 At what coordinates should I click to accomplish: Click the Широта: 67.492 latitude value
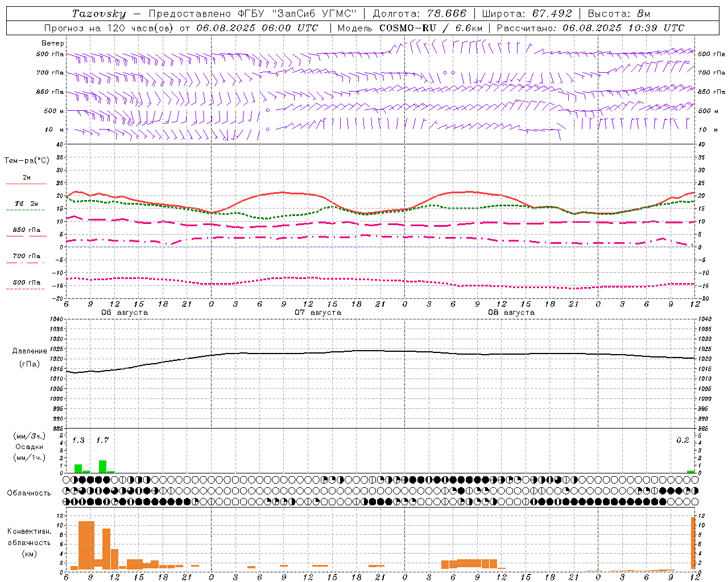click(x=527, y=14)
